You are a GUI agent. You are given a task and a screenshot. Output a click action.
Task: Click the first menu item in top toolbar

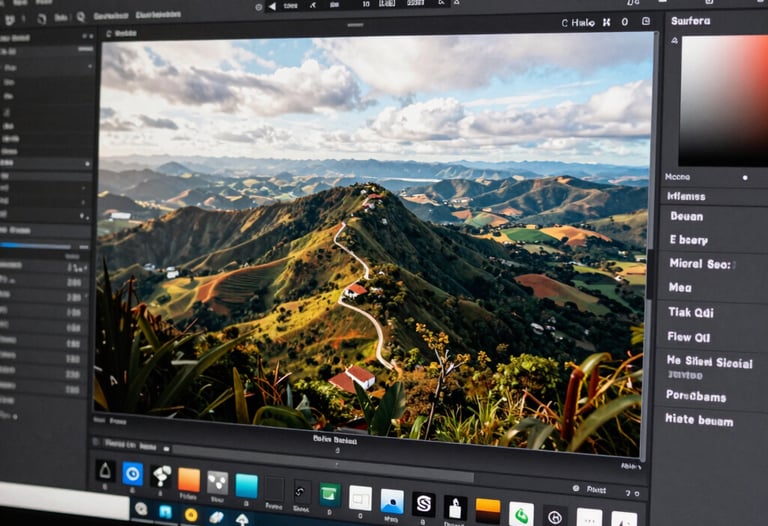[112, 16]
